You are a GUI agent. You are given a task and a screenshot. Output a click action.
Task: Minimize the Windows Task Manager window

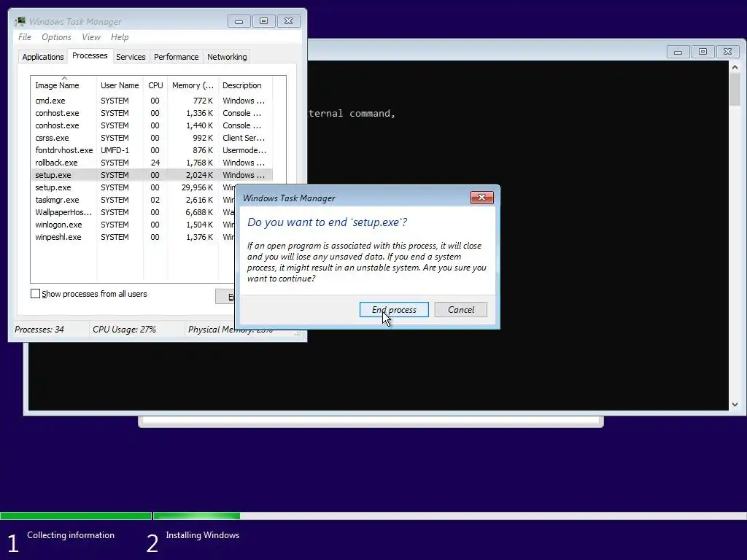239,21
